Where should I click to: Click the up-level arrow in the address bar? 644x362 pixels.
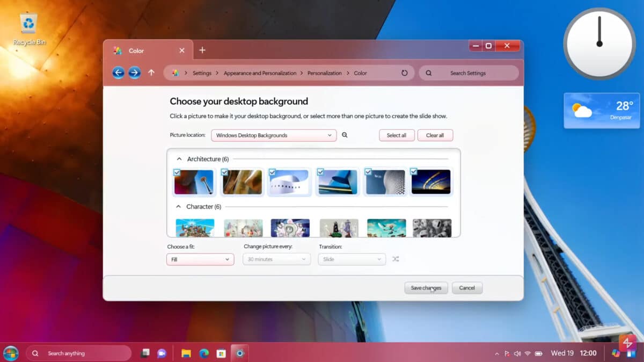(x=151, y=73)
